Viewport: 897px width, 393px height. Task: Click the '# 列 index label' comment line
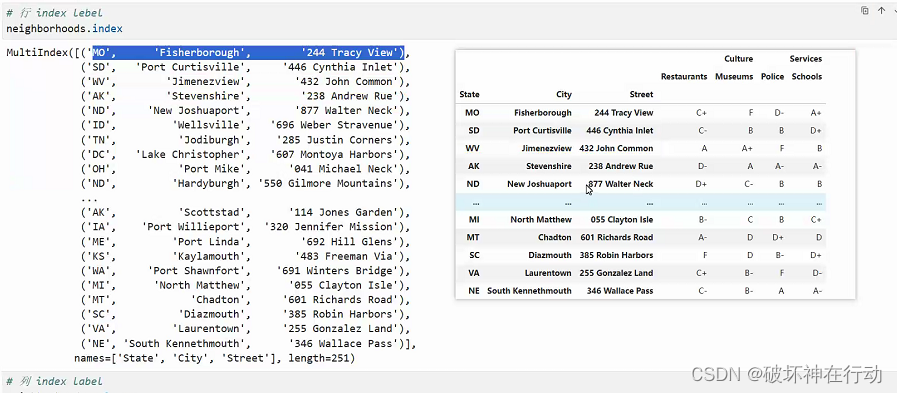pos(55,382)
